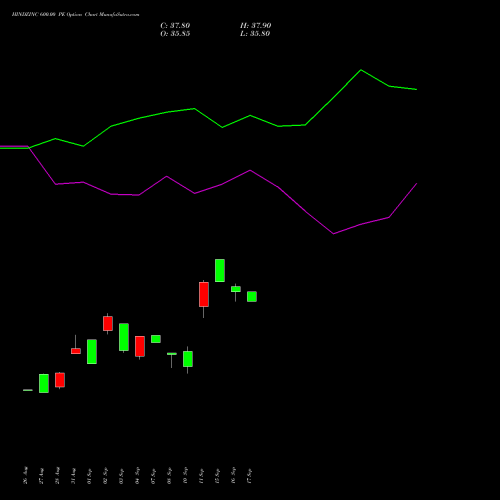500x500 pixels.
Task: Click the open value O: 35.85
Action: 175,34
